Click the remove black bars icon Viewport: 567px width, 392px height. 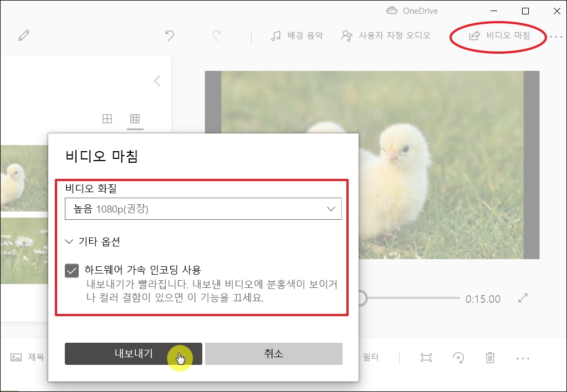[x=426, y=358]
